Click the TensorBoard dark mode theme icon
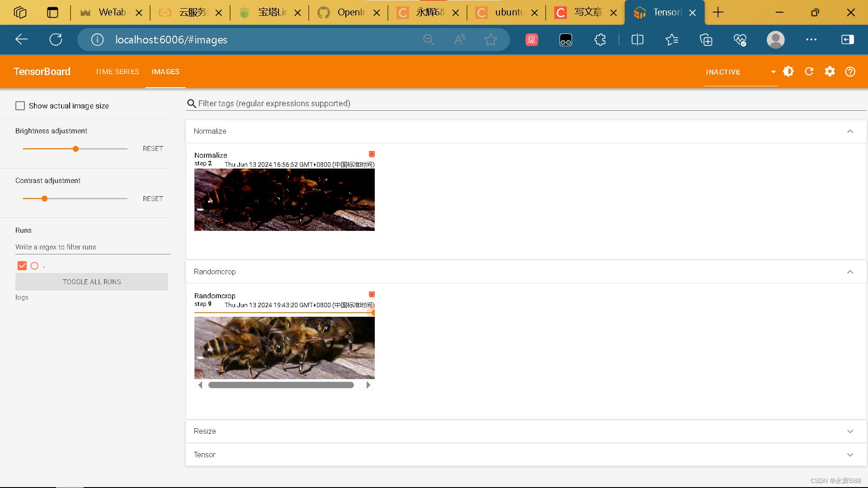Image resolution: width=868 pixels, height=488 pixels. 788,71
